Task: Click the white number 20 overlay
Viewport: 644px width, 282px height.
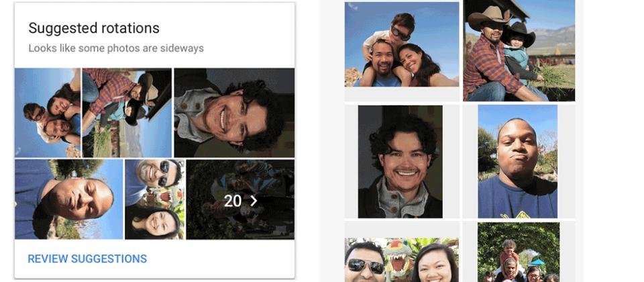Action: click(233, 201)
